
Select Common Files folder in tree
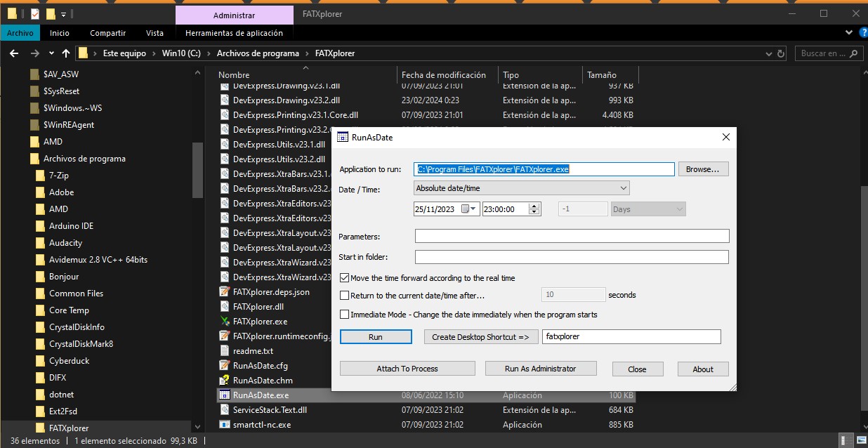click(76, 294)
